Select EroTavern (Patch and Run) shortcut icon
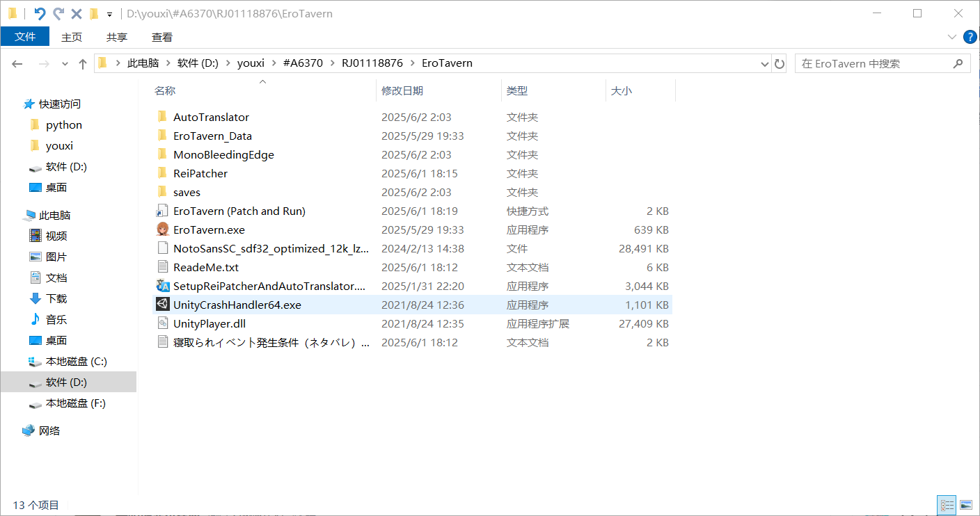 tap(163, 211)
